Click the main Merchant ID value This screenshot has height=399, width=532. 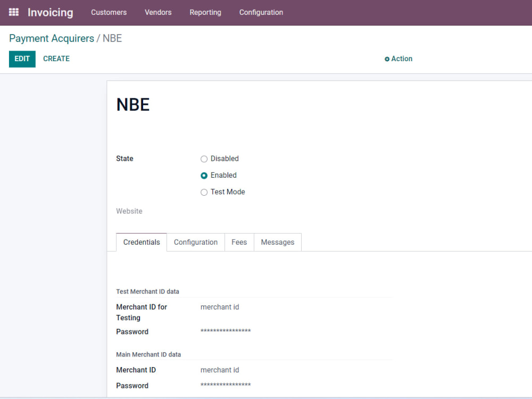[x=220, y=370]
